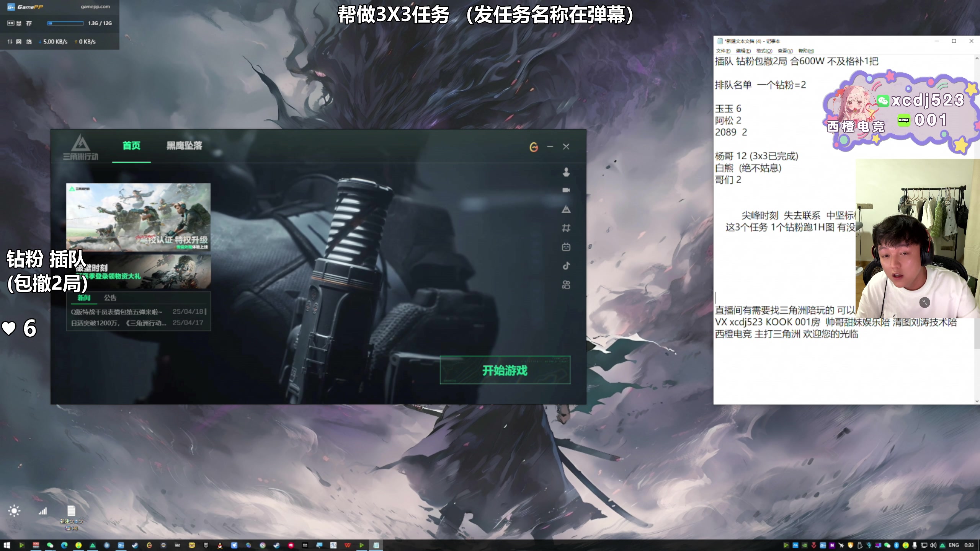This screenshot has height=551, width=980.
Task: Click the 25/04/18 news date
Action: tap(188, 311)
